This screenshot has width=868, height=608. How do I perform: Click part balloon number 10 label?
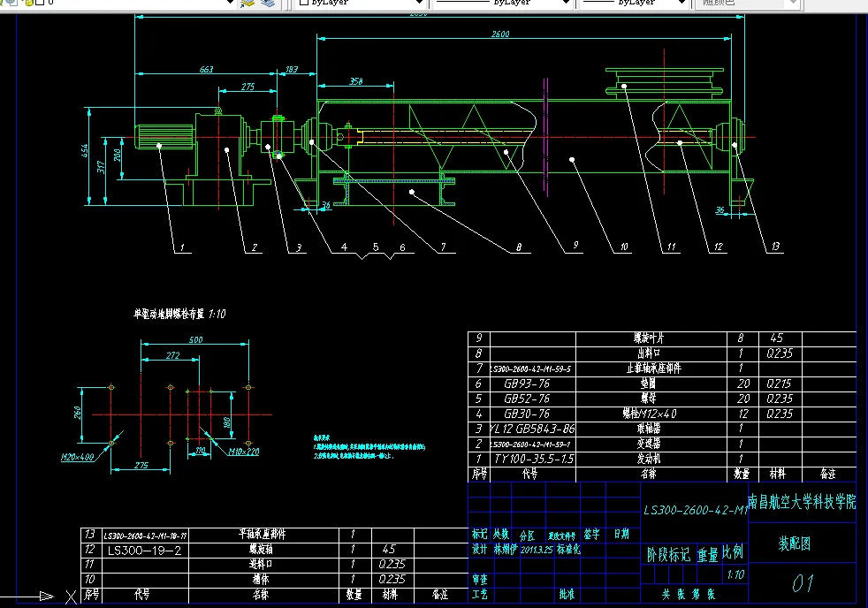[624, 247]
